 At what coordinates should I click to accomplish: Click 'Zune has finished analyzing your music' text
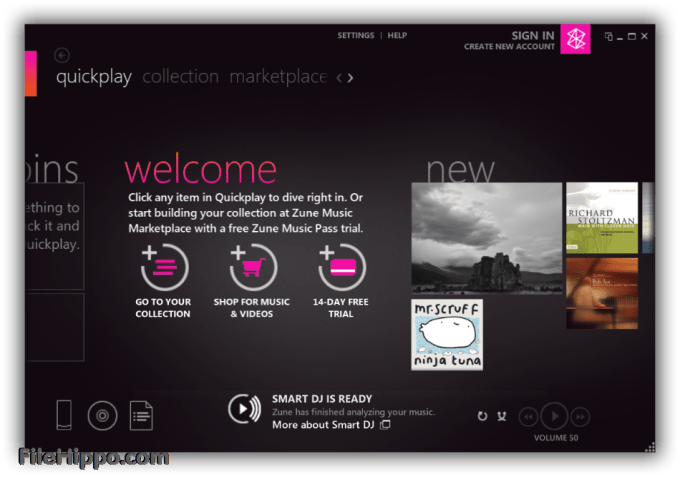coord(353,412)
